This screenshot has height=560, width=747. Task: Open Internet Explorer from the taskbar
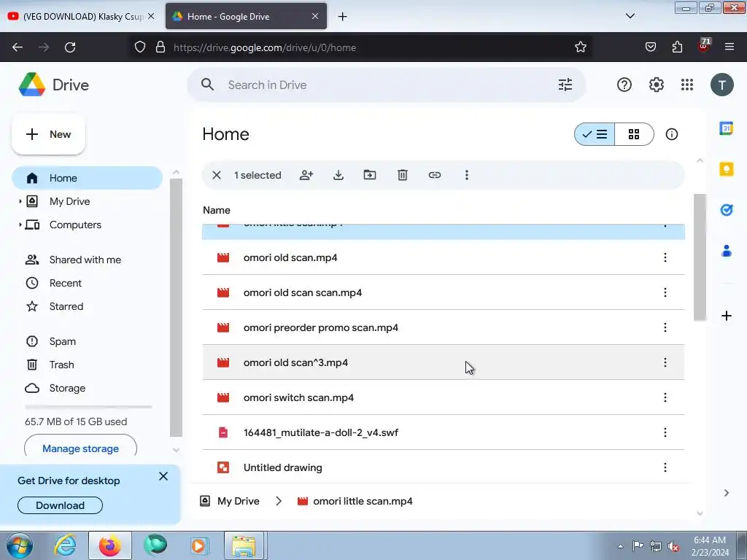coord(65,545)
